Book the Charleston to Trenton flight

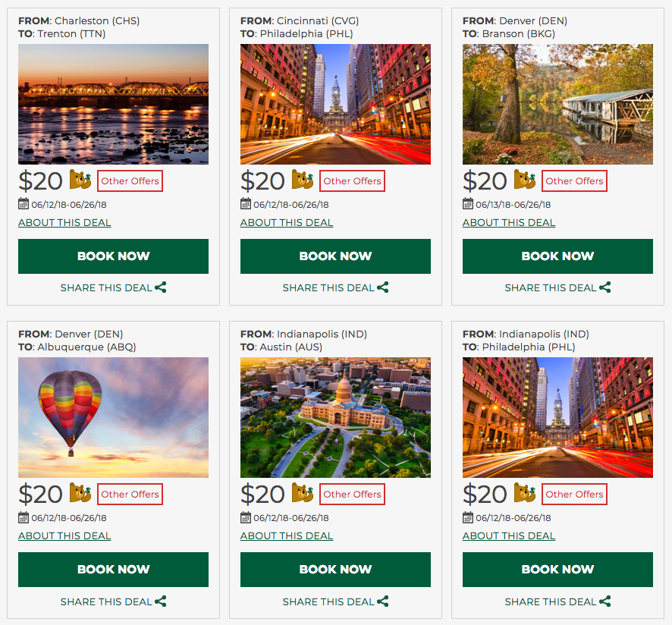point(113,256)
